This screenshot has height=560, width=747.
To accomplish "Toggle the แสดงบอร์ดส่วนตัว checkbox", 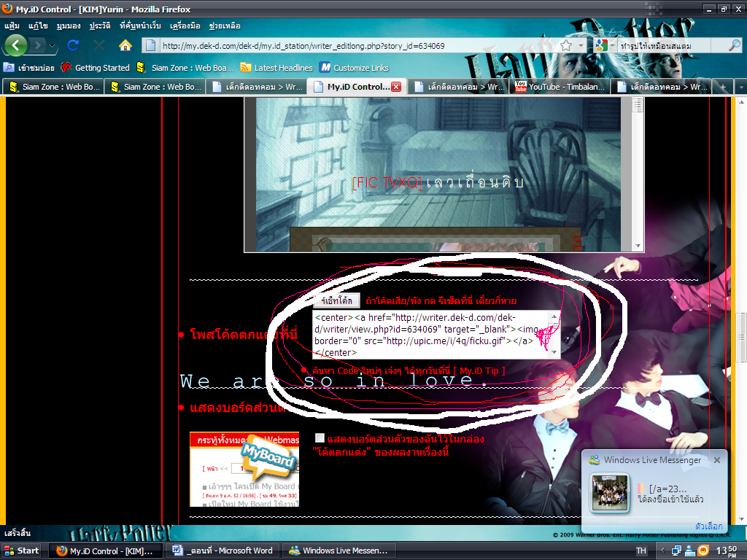I will [x=320, y=437].
